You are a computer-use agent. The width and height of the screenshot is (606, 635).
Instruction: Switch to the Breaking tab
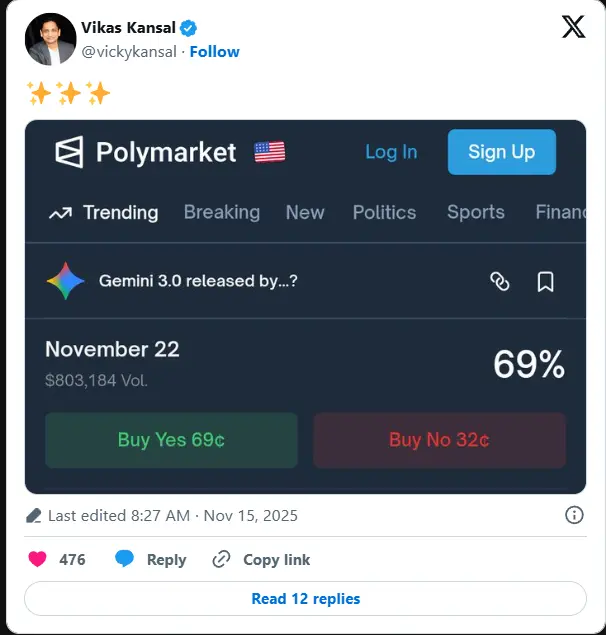pos(221,212)
